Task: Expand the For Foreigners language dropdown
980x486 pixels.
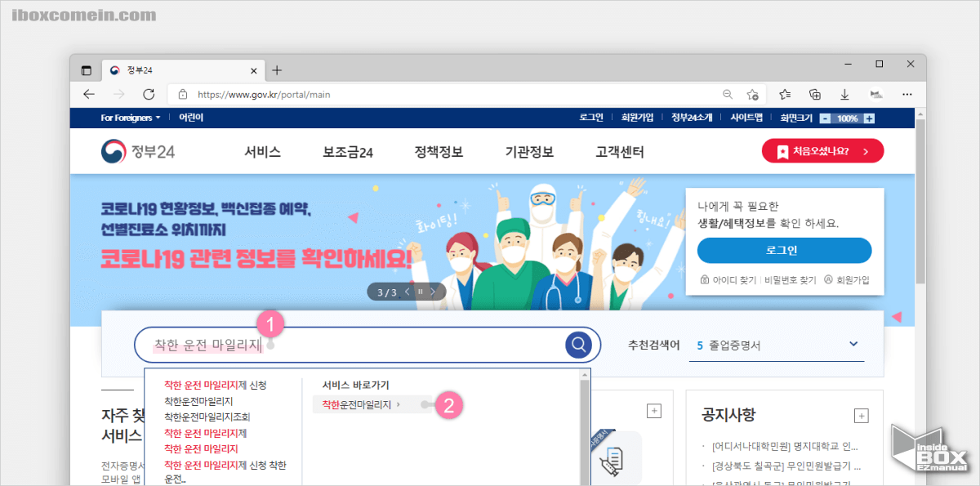Action: pos(129,118)
